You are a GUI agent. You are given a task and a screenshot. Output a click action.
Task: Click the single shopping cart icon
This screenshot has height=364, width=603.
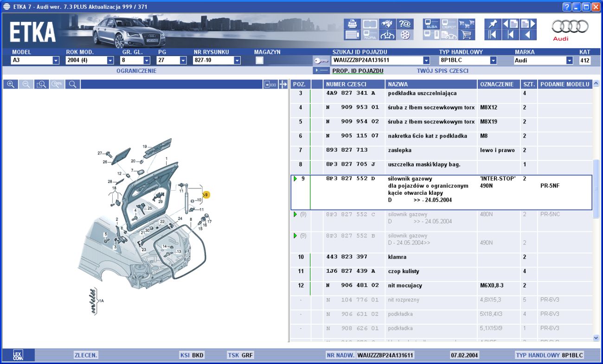pyautogui.click(x=467, y=35)
